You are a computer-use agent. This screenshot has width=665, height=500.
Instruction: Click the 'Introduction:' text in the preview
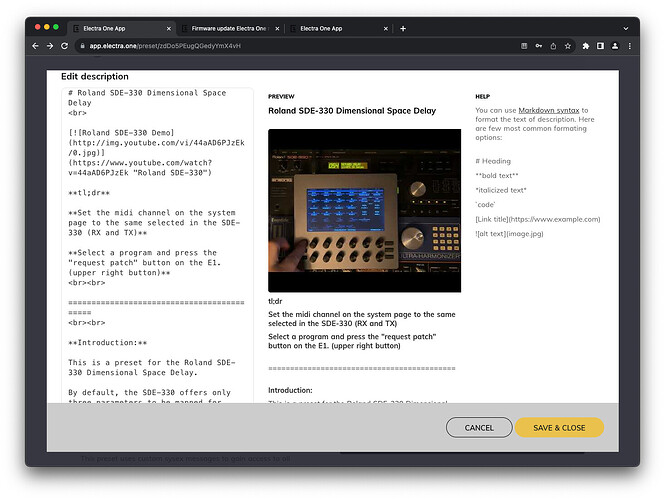pos(290,390)
